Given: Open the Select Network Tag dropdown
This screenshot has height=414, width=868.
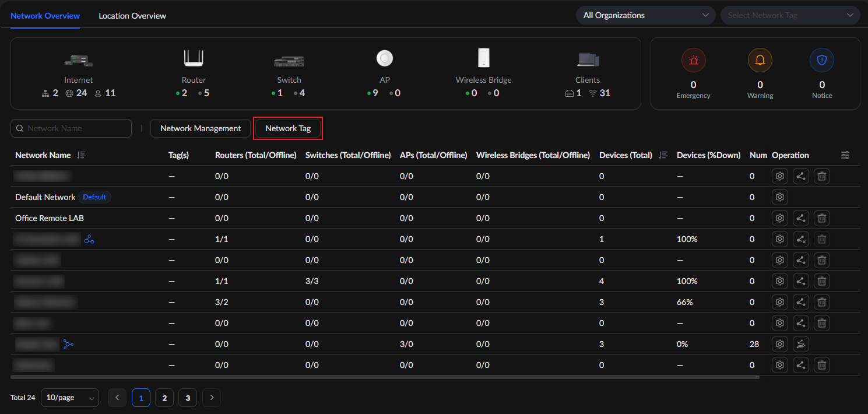Looking at the screenshot, I should pos(790,15).
